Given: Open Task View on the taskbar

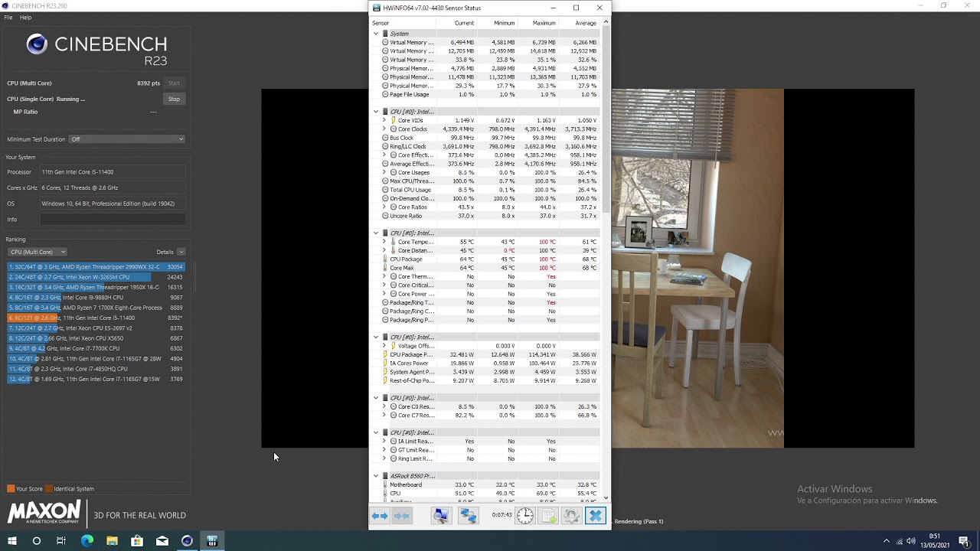Looking at the screenshot, I should (61, 541).
